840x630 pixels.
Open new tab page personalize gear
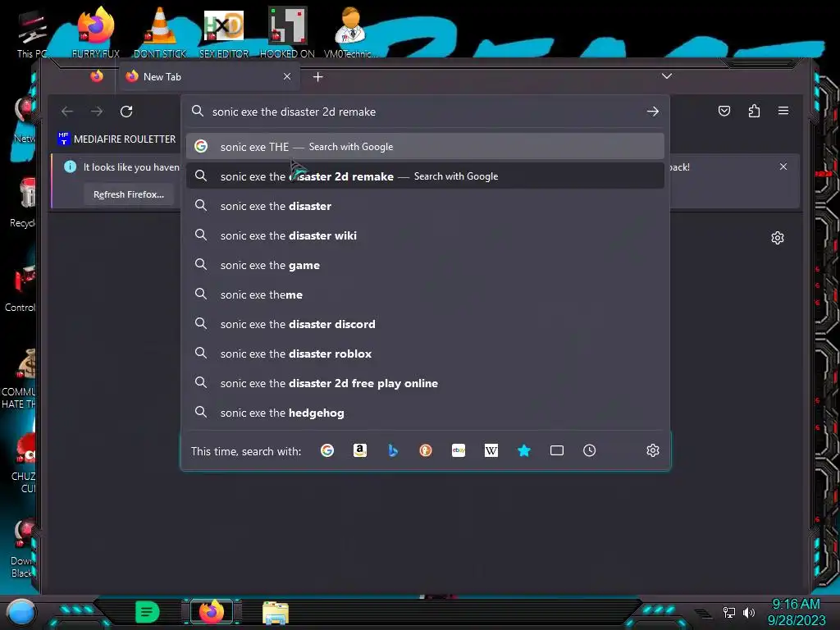pyautogui.click(x=778, y=238)
